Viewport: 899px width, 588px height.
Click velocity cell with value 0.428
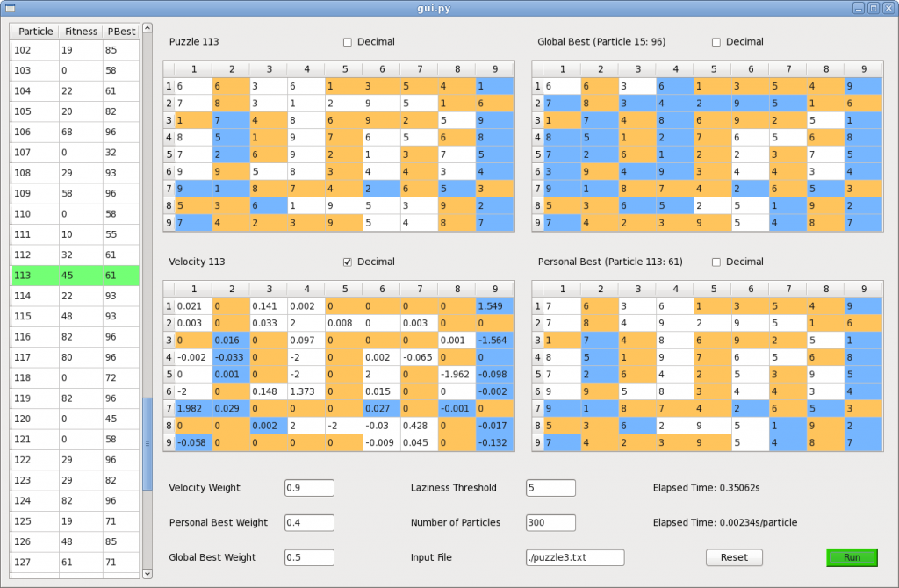click(x=419, y=426)
